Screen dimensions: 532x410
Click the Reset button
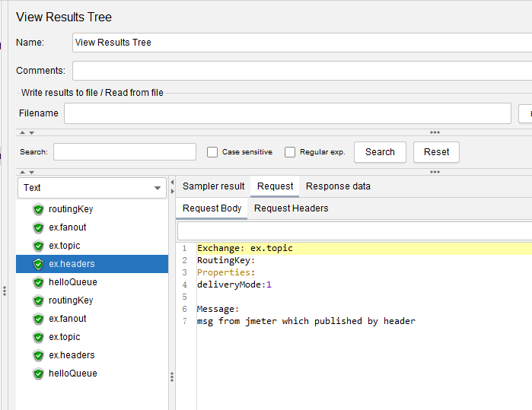pos(436,152)
